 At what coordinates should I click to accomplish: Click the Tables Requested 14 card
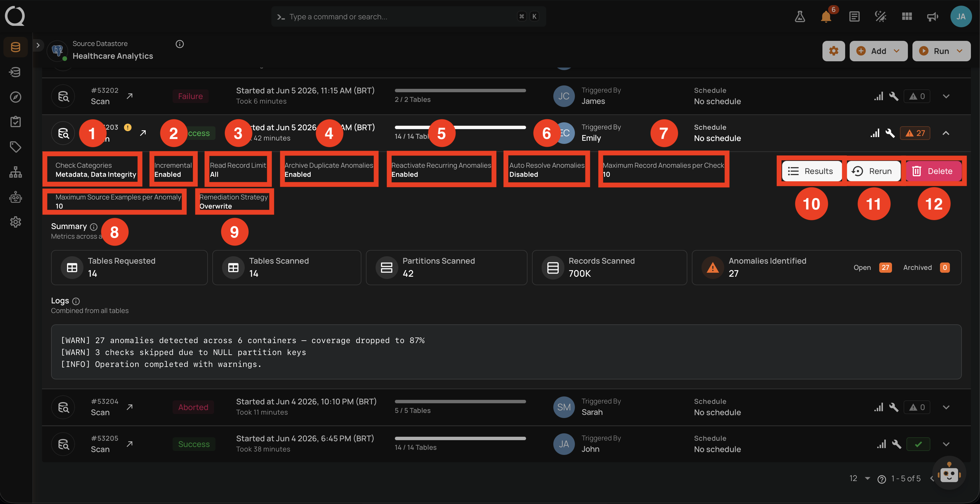click(129, 267)
